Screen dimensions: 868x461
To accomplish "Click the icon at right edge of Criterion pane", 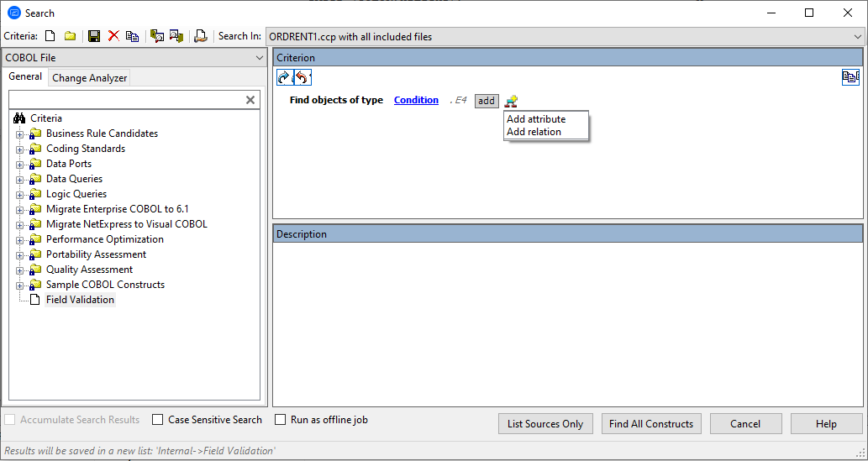I will 850,77.
